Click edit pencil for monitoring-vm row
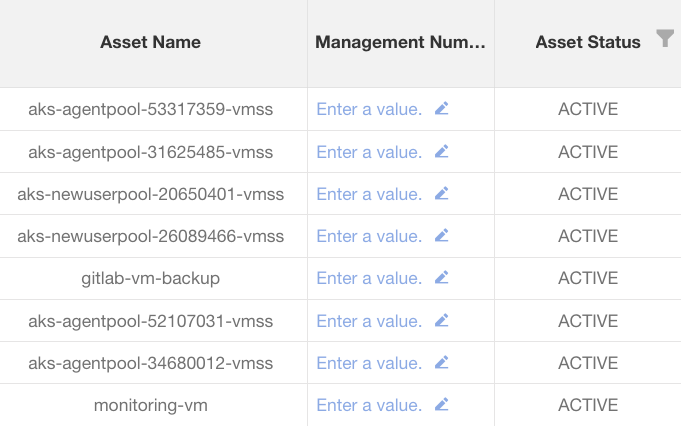 click(x=442, y=405)
